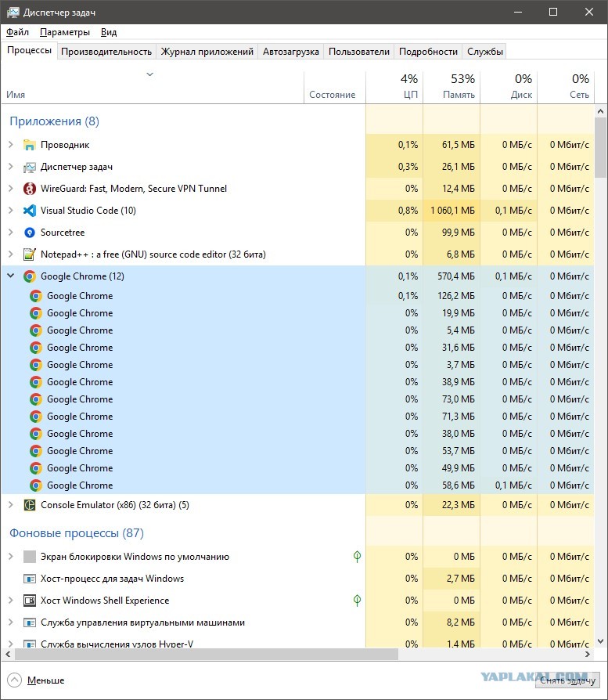The height and width of the screenshot is (700, 608).
Task: Expand the Диспетчер задач process group
Action: 11,167
